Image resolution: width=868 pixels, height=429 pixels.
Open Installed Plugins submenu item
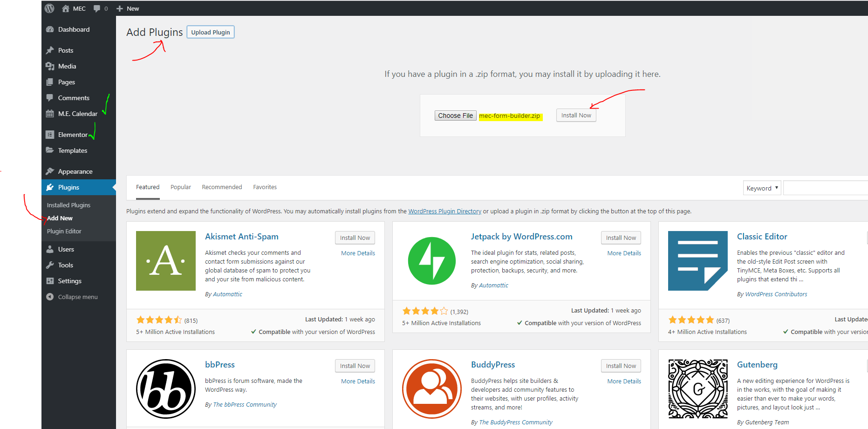point(68,205)
